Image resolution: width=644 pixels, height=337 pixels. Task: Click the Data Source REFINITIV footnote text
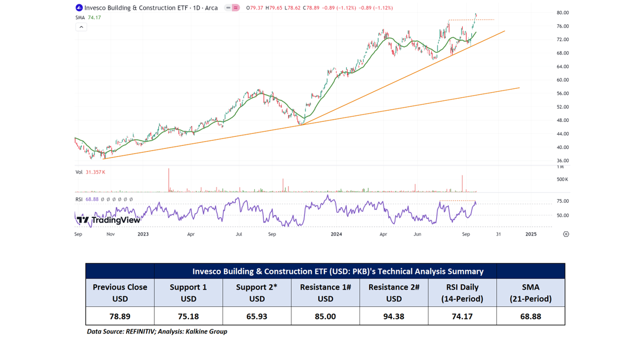click(157, 331)
